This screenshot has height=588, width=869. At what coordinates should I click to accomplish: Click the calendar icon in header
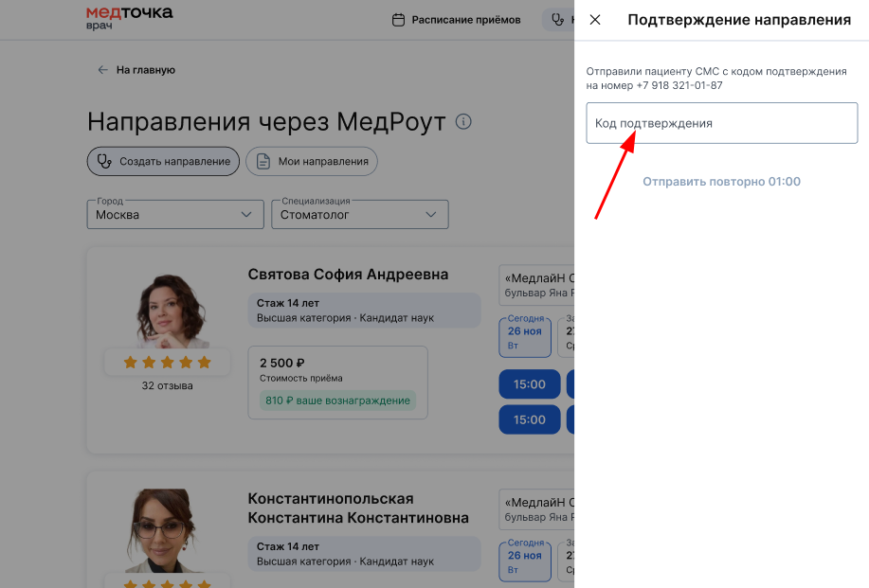coord(398,20)
